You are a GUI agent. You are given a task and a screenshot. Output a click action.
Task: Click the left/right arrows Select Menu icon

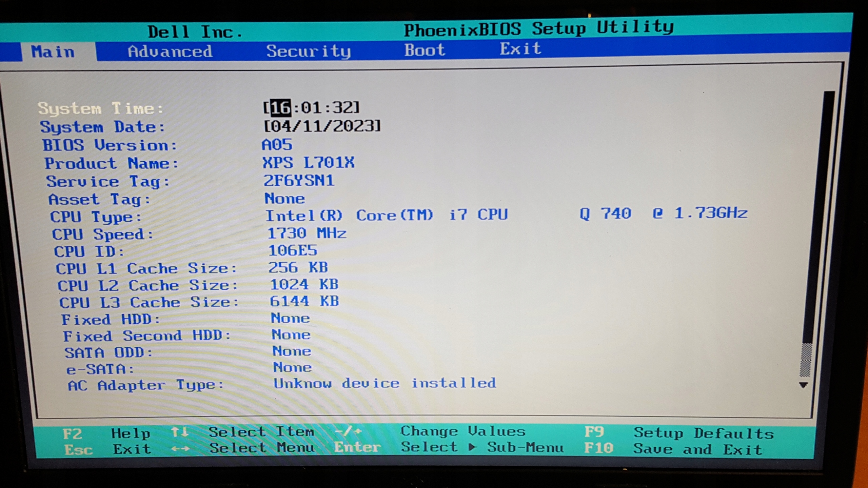tap(180, 449)
